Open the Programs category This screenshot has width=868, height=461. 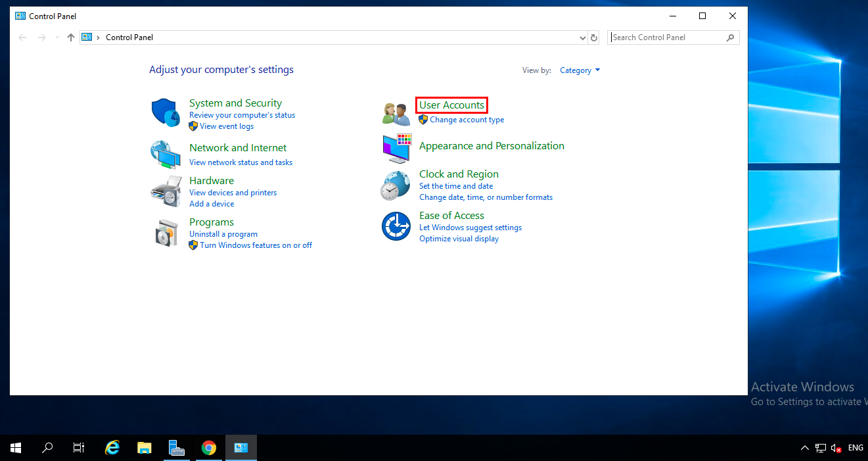tap(212, 222)
